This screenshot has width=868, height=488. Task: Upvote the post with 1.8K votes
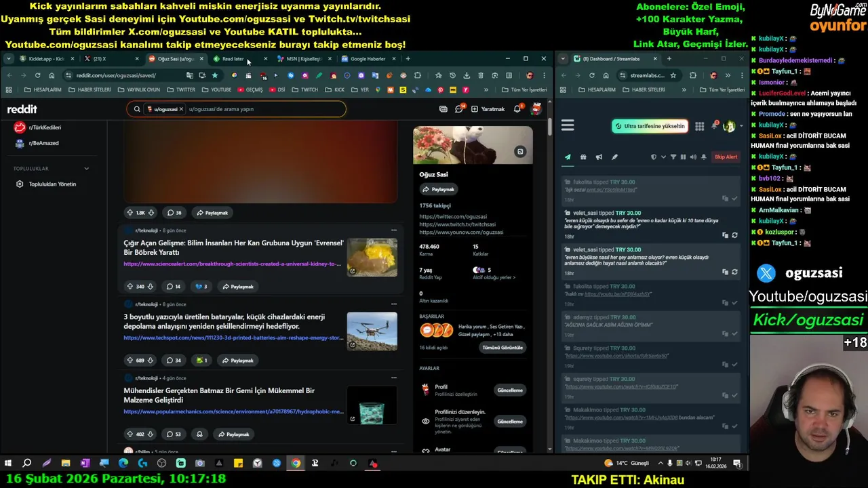click(x=130, y=213)
